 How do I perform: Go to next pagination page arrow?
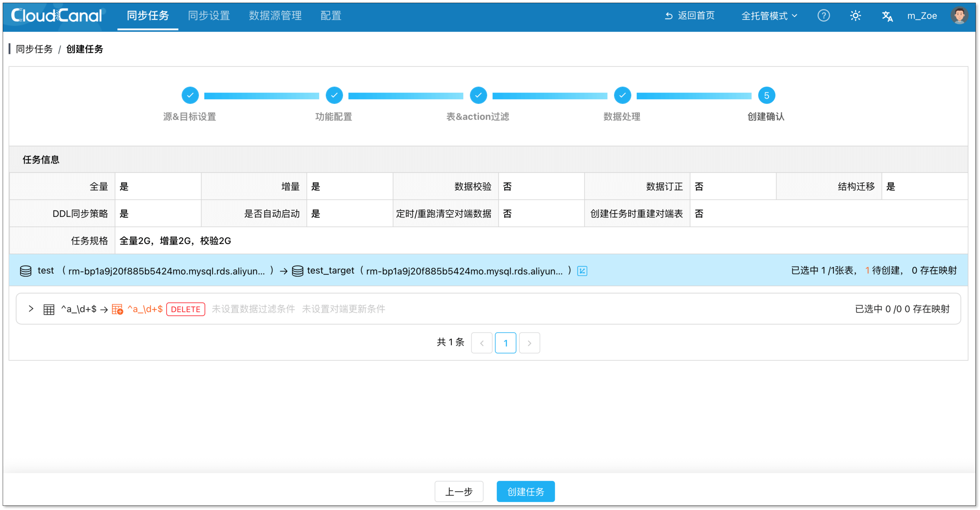(x=529, y=343)
